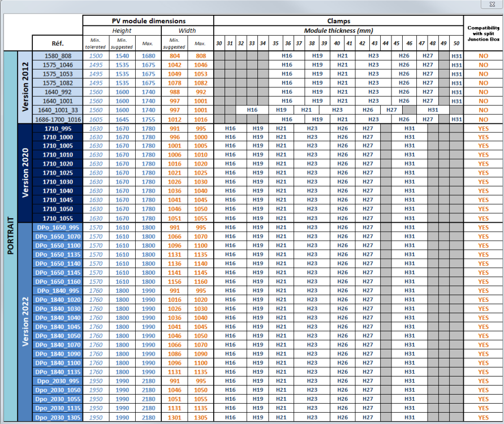Select the DPo_1650_995 reference cell
The width and height of the screenshot is (504, 424).
(58, 227)
